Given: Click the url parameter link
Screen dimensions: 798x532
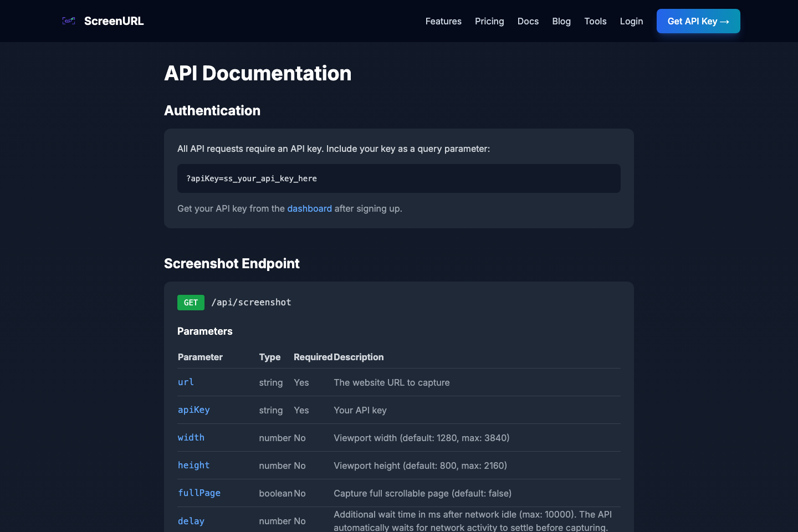Looking at the screenshot, I should 186,382.
